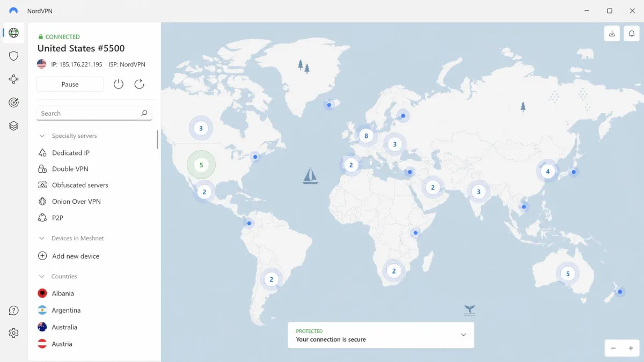The width and height of the screenshot is (644, 362).
Task: Select Argentina in countries list
Action: click(94, 311)
